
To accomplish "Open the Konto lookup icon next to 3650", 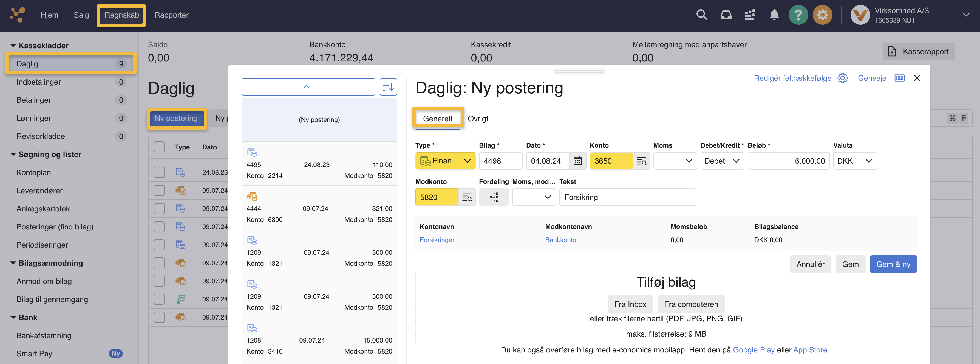I will tap(641, 161).
